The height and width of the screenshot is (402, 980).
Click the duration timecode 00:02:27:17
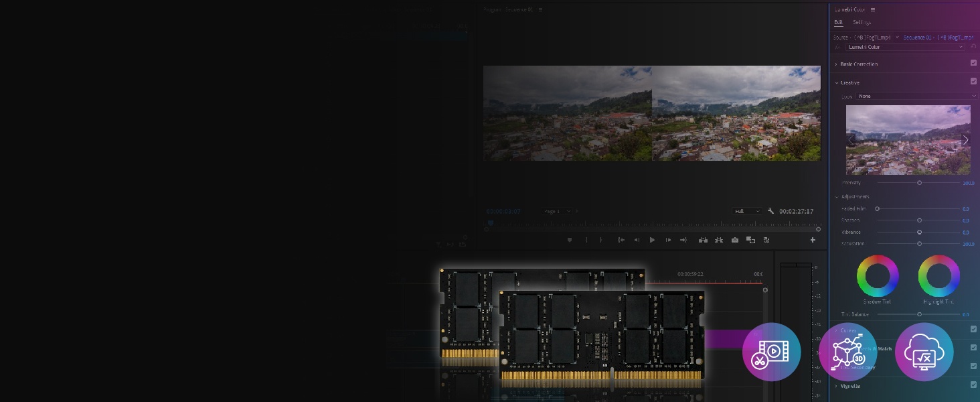[x=796, y=211]
